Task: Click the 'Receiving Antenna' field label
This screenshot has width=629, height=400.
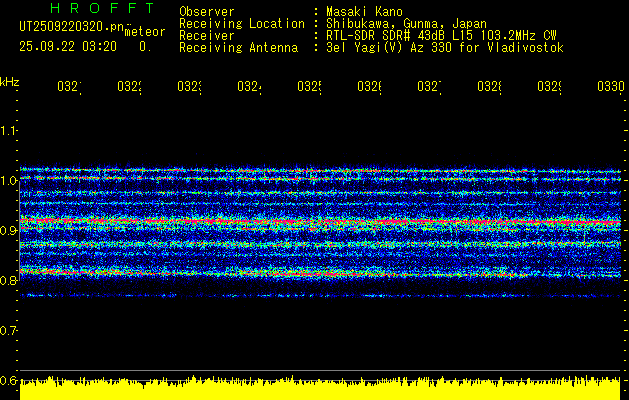Action: [238, 48]
